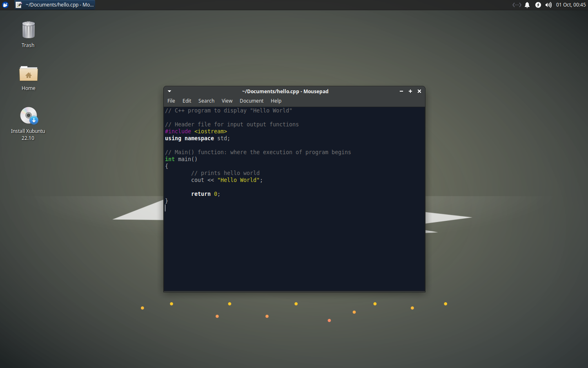Select the hello.cpp window button in the taskbar
588x368 pixels.
[x=55, y=4]
